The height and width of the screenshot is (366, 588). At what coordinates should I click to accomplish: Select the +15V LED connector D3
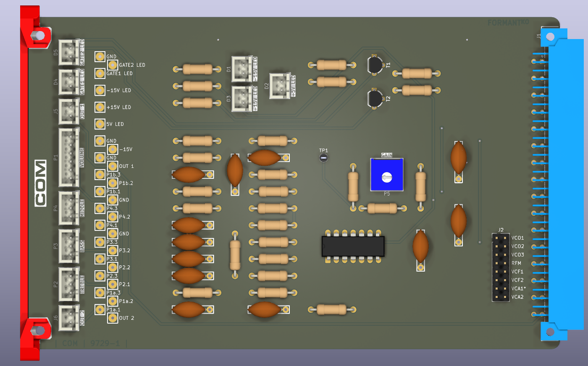point(242,99)
